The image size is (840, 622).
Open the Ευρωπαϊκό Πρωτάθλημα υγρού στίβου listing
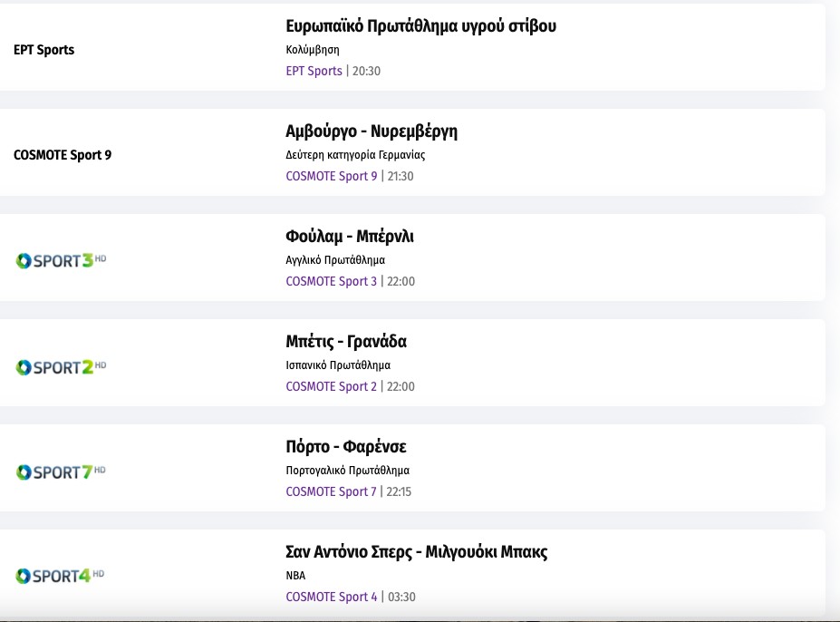pyautogui.click(x=420, y=26)
